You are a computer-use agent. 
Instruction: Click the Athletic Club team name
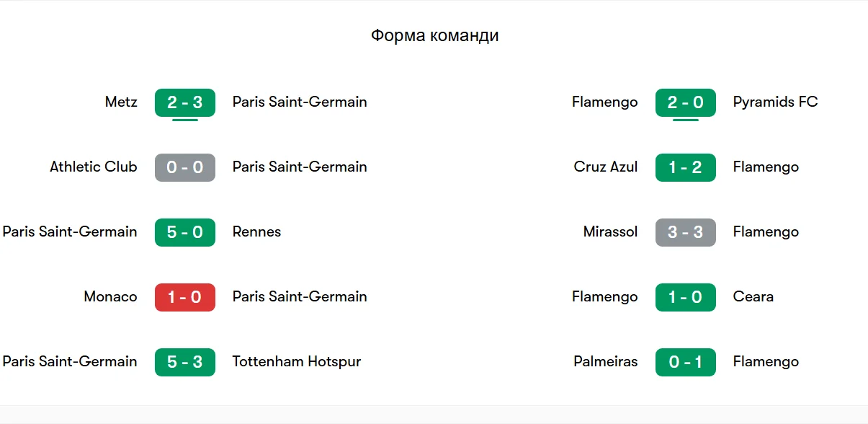[93, 167]
